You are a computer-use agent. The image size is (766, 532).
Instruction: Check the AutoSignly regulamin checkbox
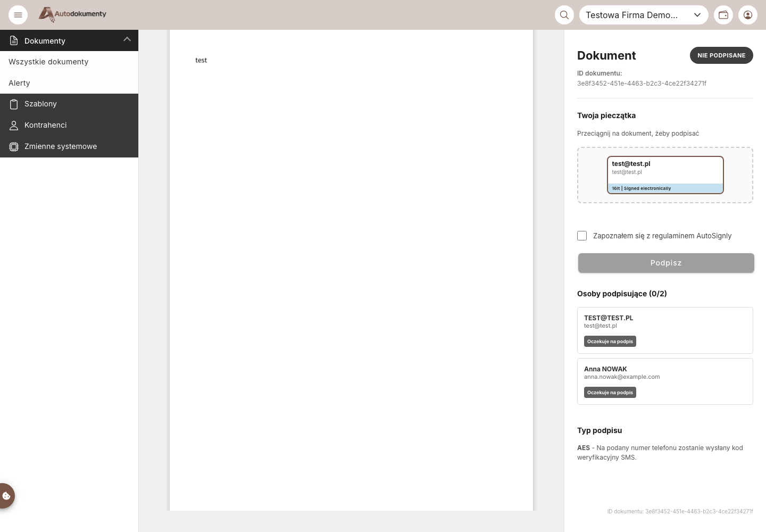coord(582,236)
